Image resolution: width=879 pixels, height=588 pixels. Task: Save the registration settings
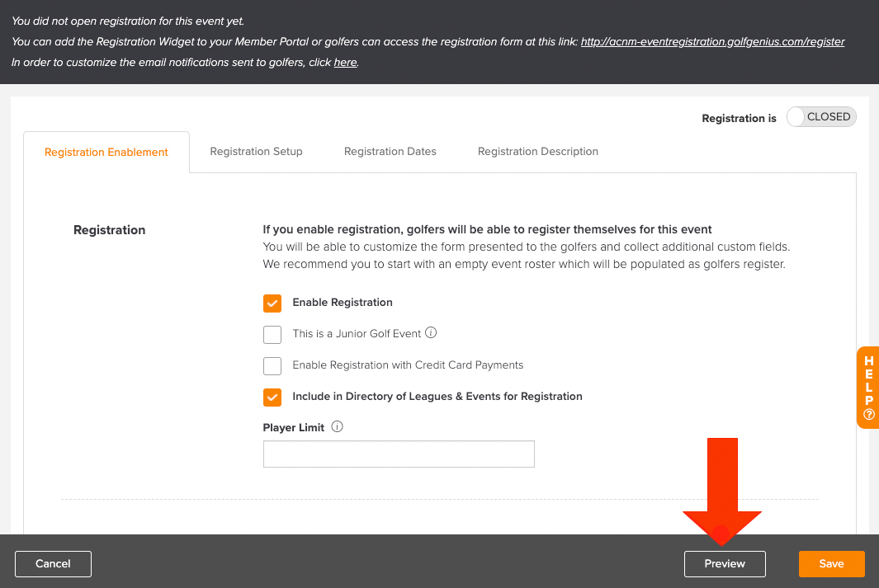click(831, 564)
